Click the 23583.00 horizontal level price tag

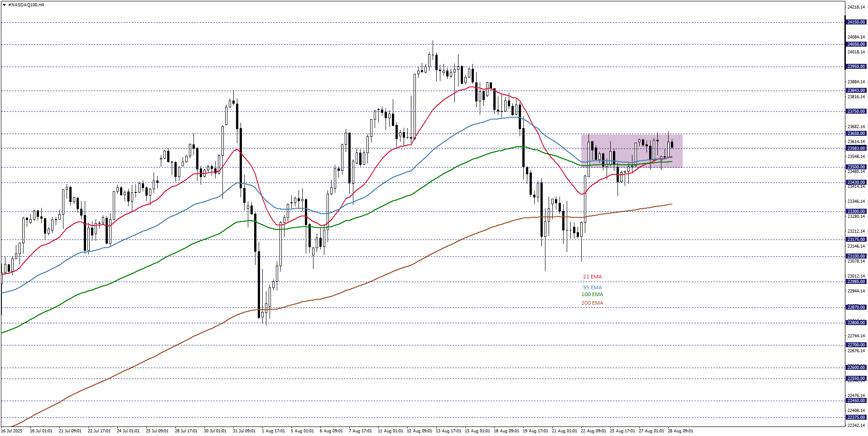pyautogui.click(x=856, y=149)
